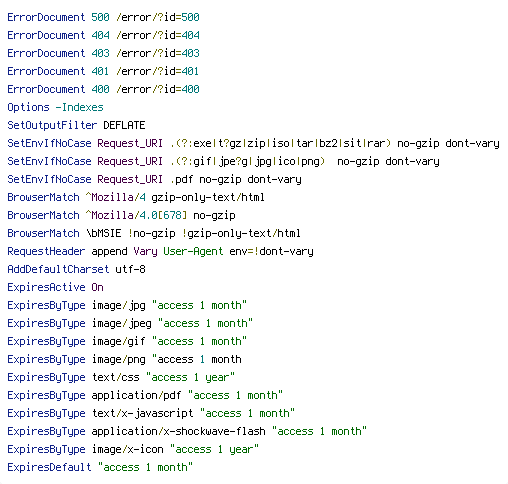Click the \bMSIE browser match pattern
Screen dimensions: 508x484
[104, 233]
